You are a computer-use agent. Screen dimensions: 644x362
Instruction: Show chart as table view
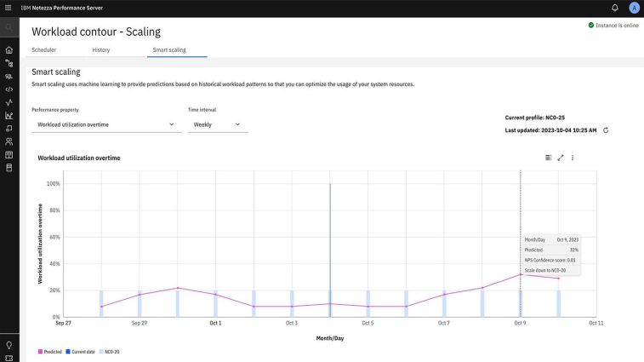point(548,158)
